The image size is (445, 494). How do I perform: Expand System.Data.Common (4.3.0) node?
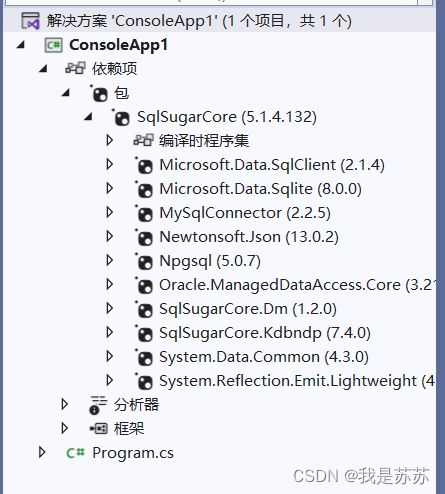pyautogui.click(x=109, y=356)
